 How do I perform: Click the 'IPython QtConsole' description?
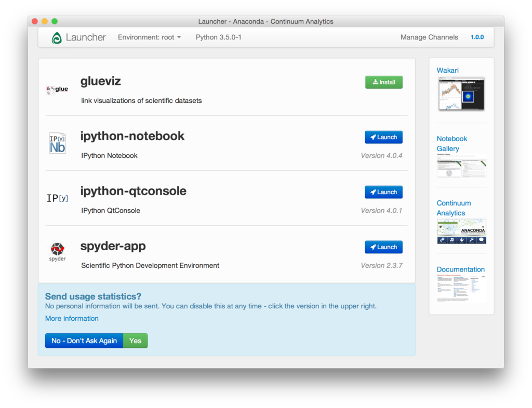[x=110, y=210]
